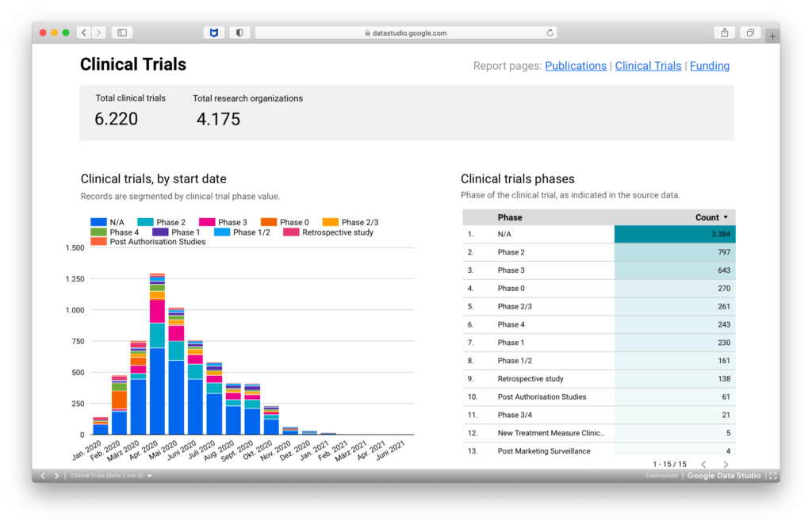Click the Apr. 2020 tallest bar
This screenshot has width=812, height=525.
(x=158, y=354)
